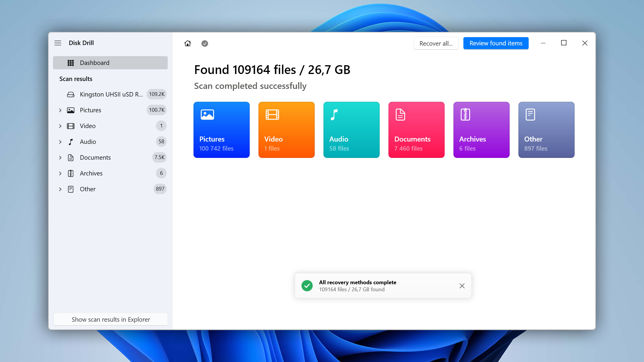Expand the Video tree node

point(60,126)
